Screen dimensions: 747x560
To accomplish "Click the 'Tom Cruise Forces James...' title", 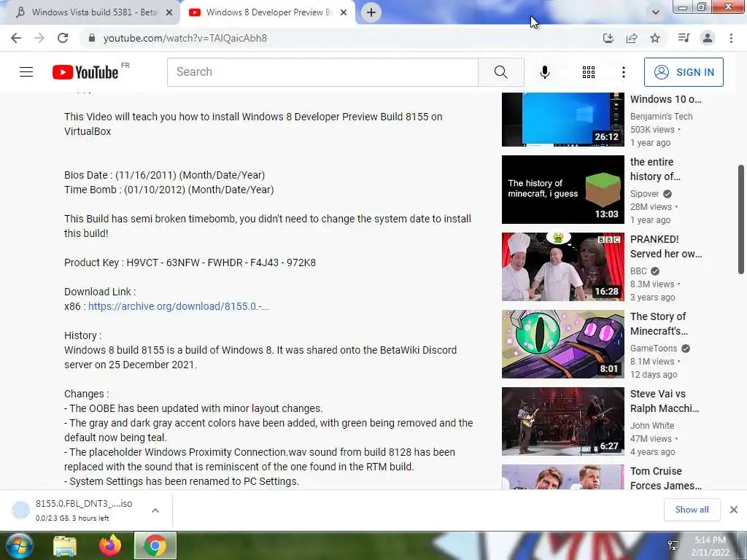I will [665, 478].
